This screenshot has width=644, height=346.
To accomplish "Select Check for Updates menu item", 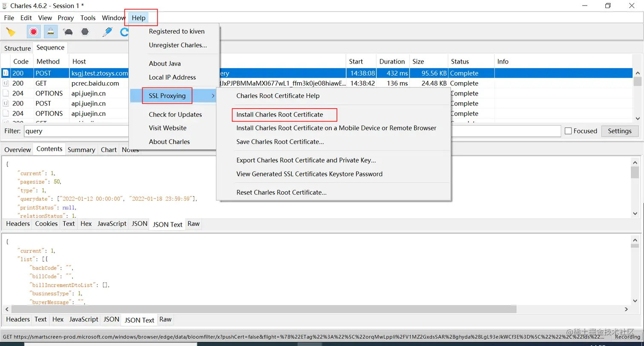I will pos(175,115).
